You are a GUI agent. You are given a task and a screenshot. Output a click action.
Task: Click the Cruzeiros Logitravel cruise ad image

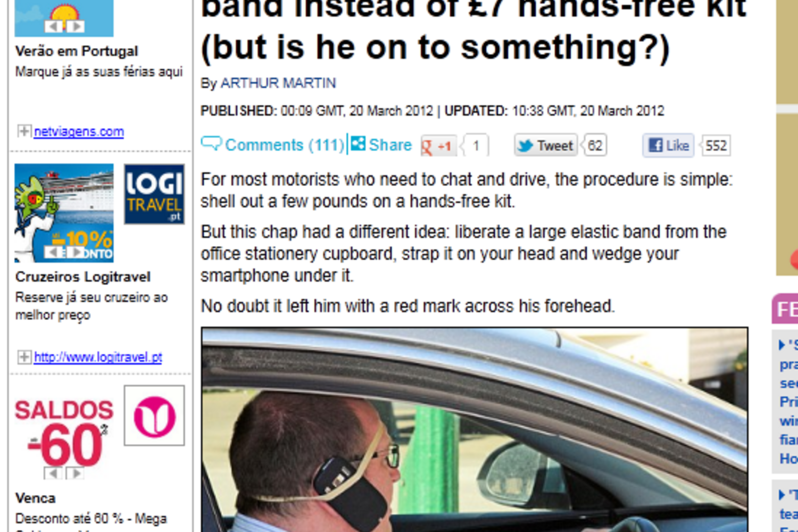pyautogui.click(x=64, y=213)
